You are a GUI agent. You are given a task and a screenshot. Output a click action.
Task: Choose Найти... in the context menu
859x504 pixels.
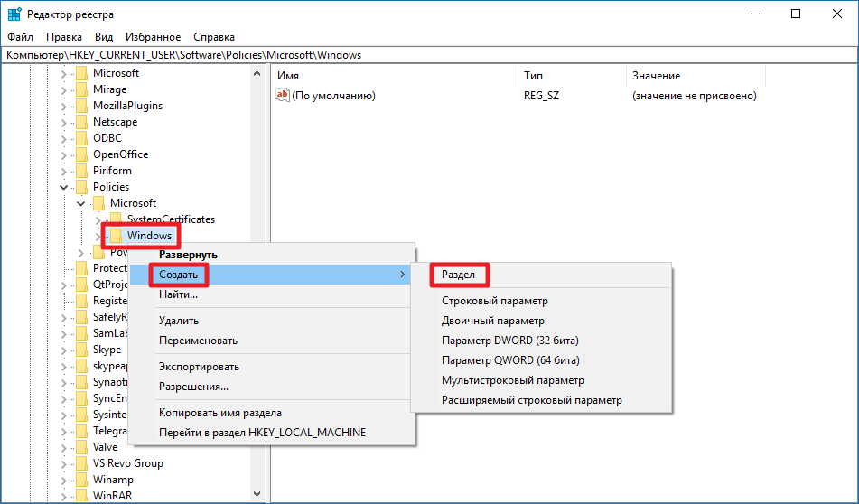tap(178, 294)
